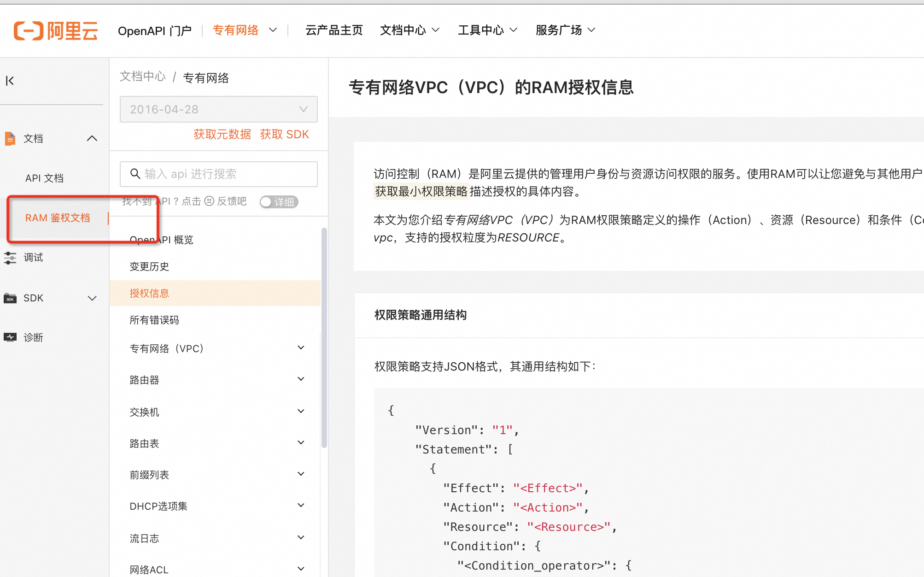Expand the 网络ACL API group

pyautogui.click(x=301, y=569)
